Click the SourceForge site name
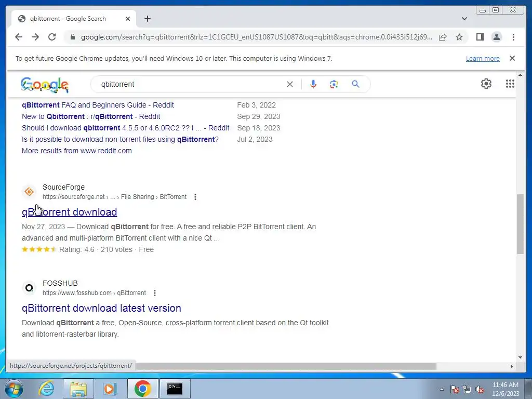Screen dimensions: 532x399 pos(63,187)
